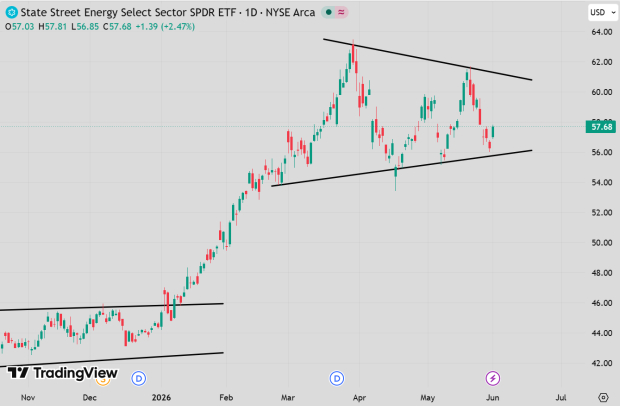Click the close value C57.68
Image resolution: width=620 pixels, height=406 pixels.
(117, 27)
